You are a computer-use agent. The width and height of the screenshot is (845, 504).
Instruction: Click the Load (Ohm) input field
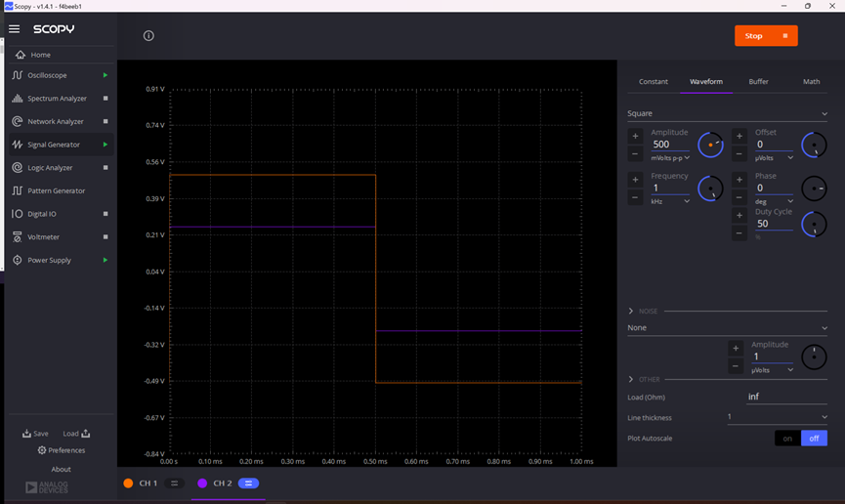(x=786, y=398)
